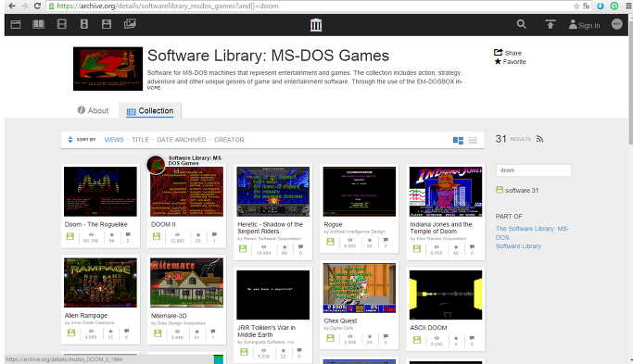Click the browser forward arrow
This screenshot has height=364, width=633.
tap(24, 6)
